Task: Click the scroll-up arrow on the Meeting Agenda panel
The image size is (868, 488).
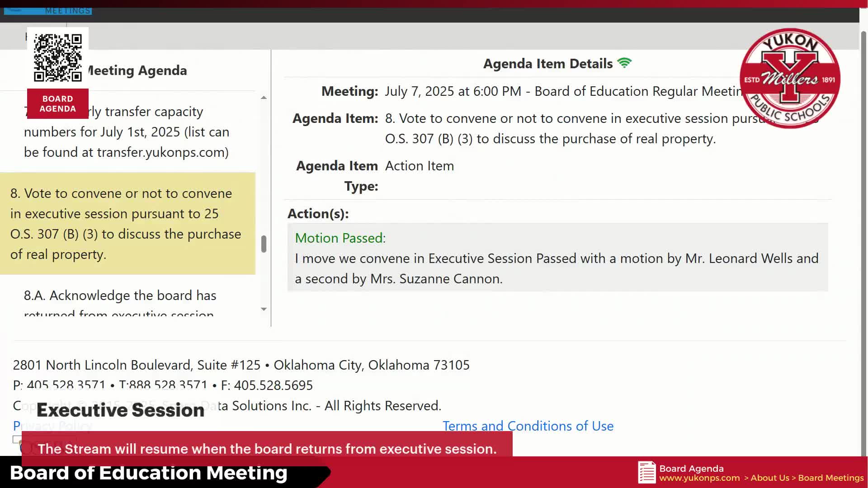Action: [x=264, y=96]
